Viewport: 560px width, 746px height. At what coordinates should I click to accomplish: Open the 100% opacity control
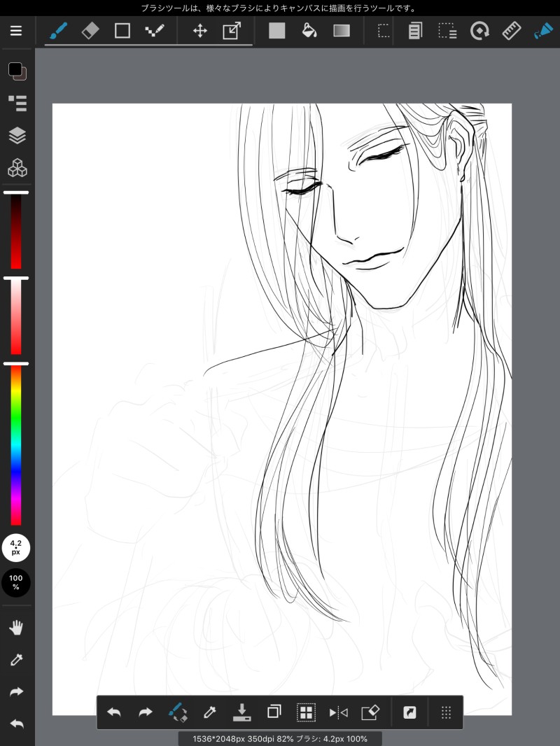15,582
